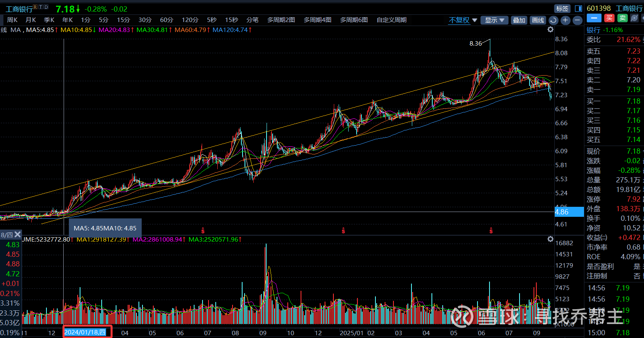Open volume chart settings gear
Image resolution: width=644 pixels, height=338 pixels.
click(550, 239)
